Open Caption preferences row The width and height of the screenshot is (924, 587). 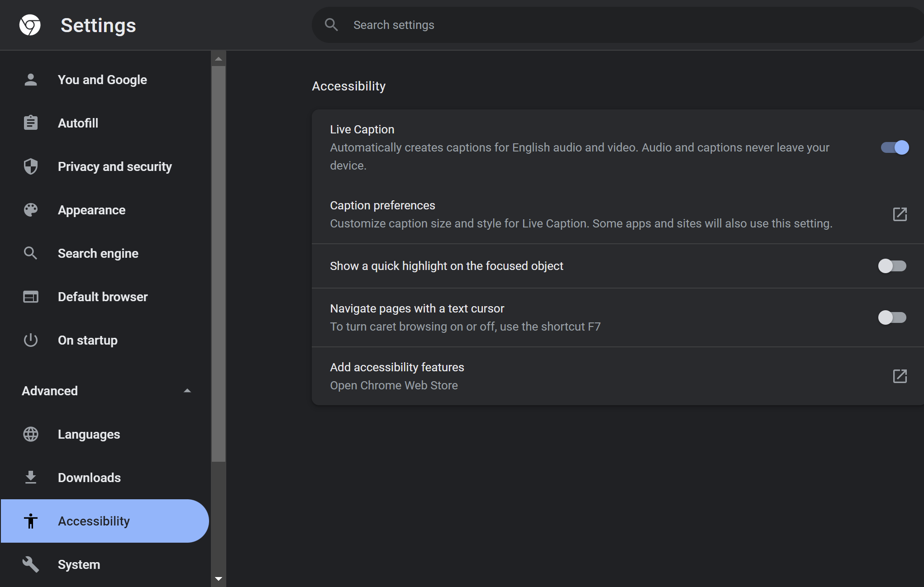coord(618,214)
